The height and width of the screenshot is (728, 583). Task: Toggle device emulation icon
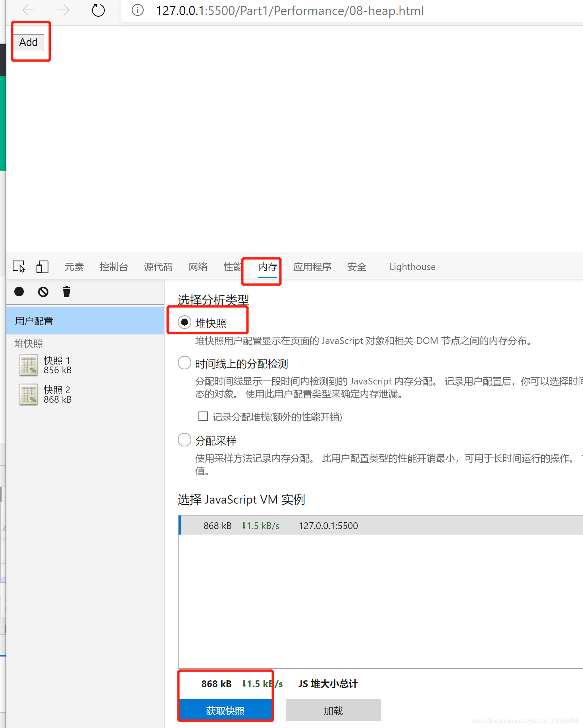[x=42, y=266]
